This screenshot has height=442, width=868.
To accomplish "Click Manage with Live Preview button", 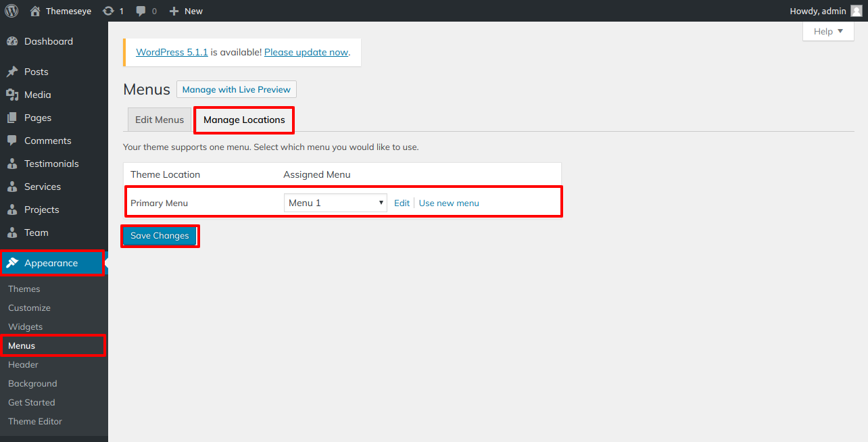I will pos(236,89).
